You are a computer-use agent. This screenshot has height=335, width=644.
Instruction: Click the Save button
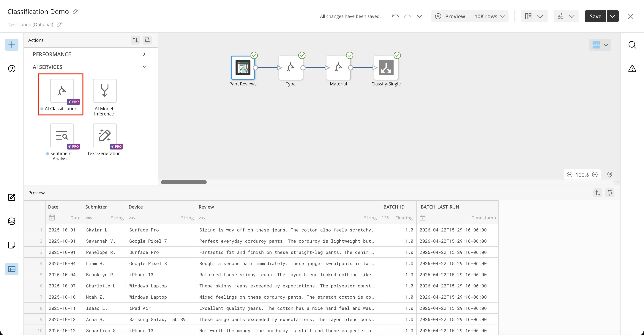pos(595,16)
